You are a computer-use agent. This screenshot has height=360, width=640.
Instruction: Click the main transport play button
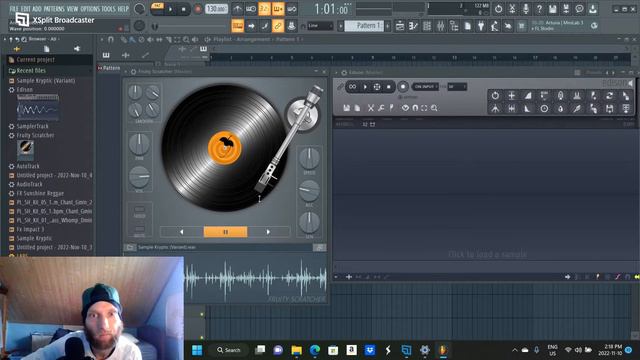pyautogui.click(x=171, y=9)
